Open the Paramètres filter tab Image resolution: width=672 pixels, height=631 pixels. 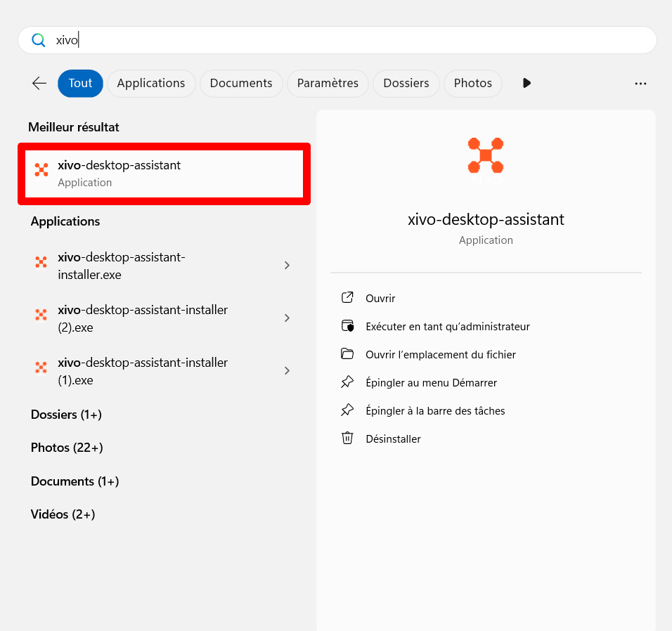(x=328, y=83)
